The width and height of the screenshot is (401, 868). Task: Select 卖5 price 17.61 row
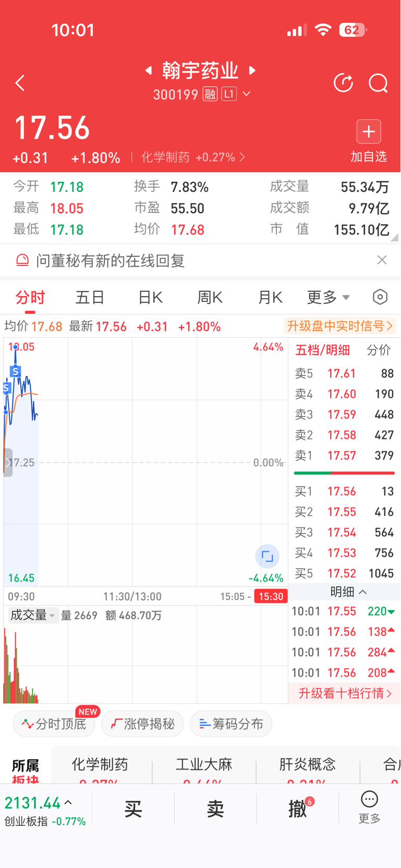pos(344,373)
